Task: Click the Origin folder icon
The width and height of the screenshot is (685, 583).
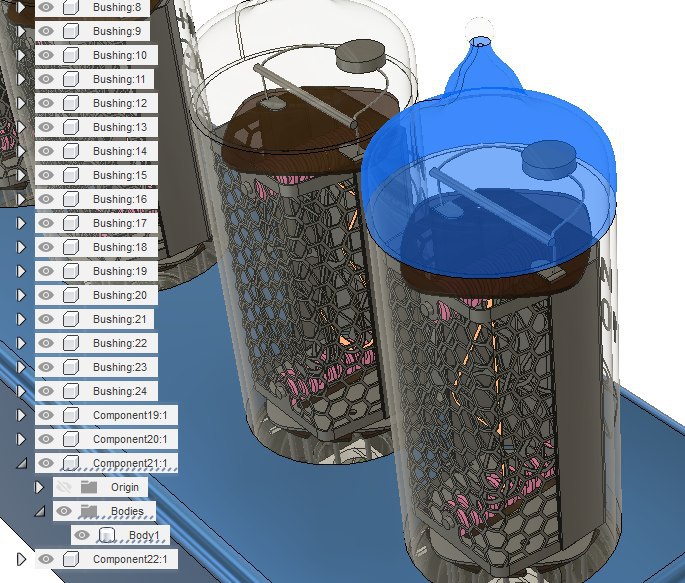Action: pyautogui.click(x=89, y=487)
